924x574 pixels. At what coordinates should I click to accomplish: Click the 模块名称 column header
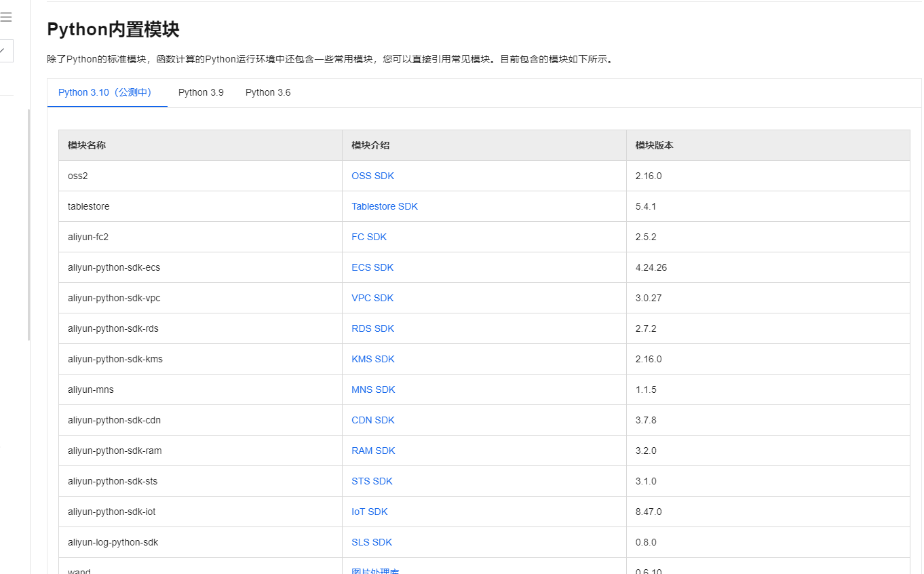click(201, 145)
